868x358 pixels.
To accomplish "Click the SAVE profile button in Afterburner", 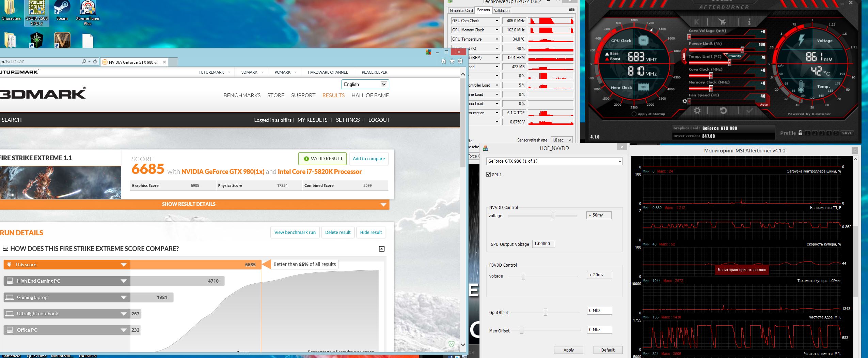I will 847,133.
